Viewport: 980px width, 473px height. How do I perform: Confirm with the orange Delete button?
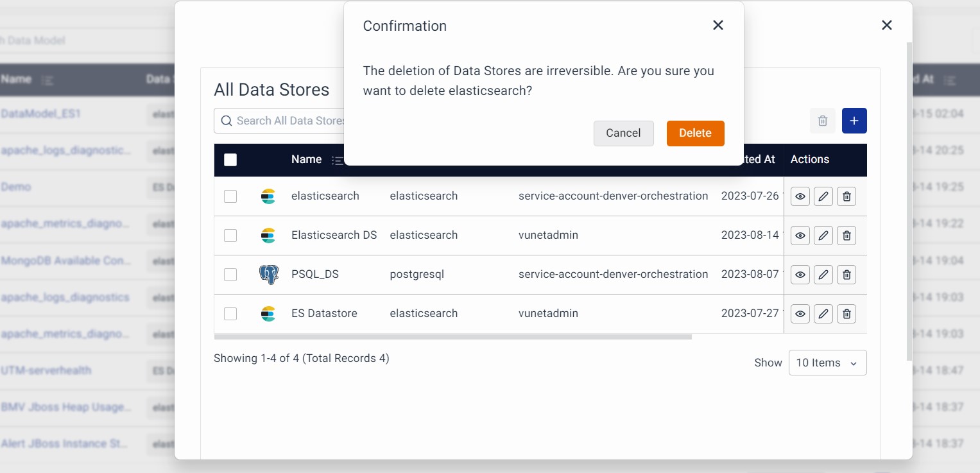[x=695, y=133]
